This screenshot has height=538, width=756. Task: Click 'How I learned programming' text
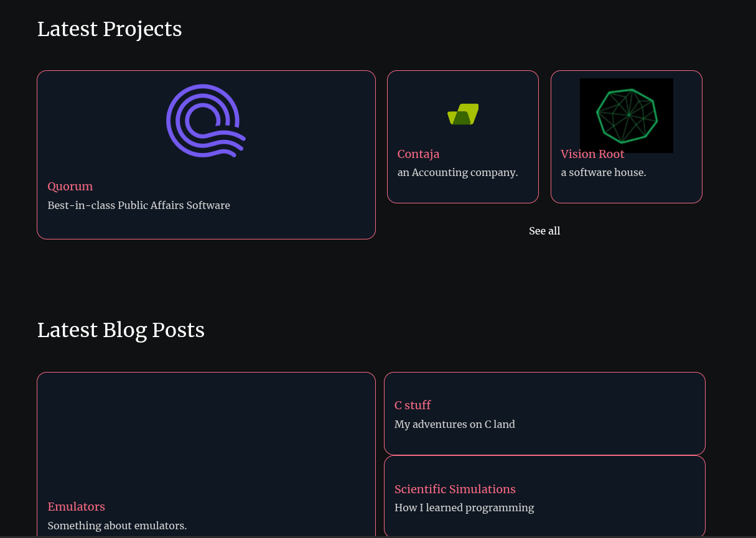(x=464, y=508)
